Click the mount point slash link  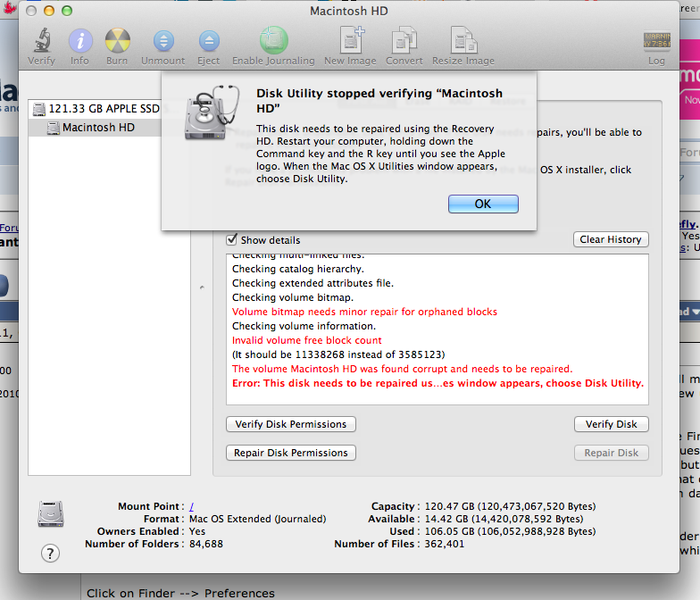(x=191, y=507)
